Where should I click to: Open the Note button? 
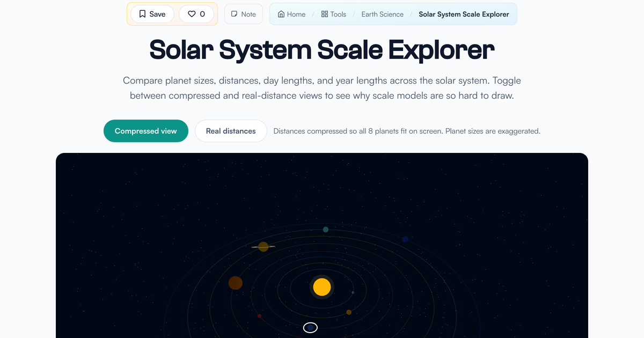click(x=244, y=14)
